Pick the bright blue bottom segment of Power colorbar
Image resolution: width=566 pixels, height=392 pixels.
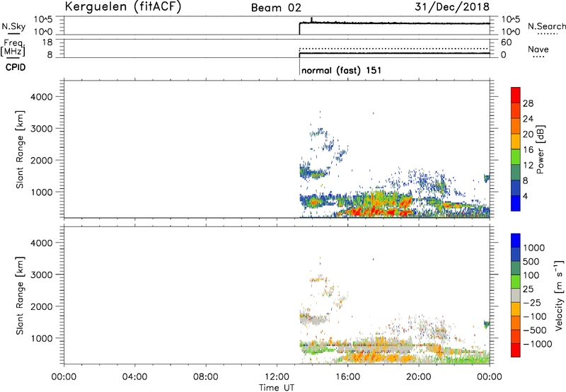tap(516, 203)
